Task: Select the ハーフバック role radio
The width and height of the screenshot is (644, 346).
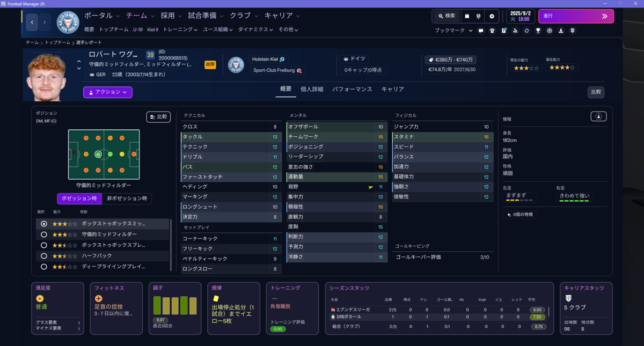Action: pos(44,256)
